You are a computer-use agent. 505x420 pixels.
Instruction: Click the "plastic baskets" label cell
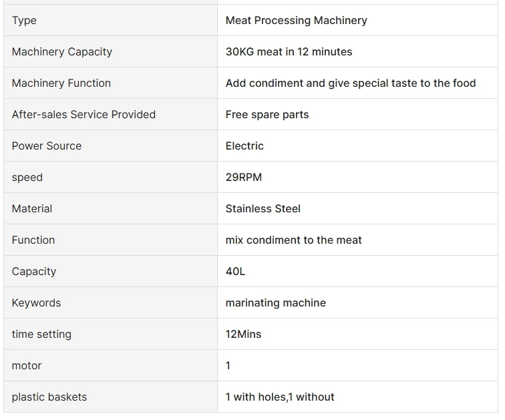(x=49, y=397)
